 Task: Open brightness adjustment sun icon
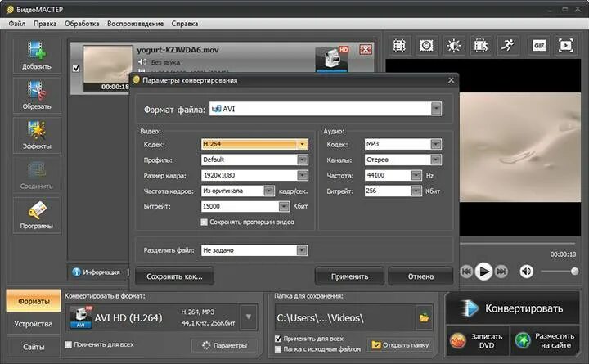(453, 46)
